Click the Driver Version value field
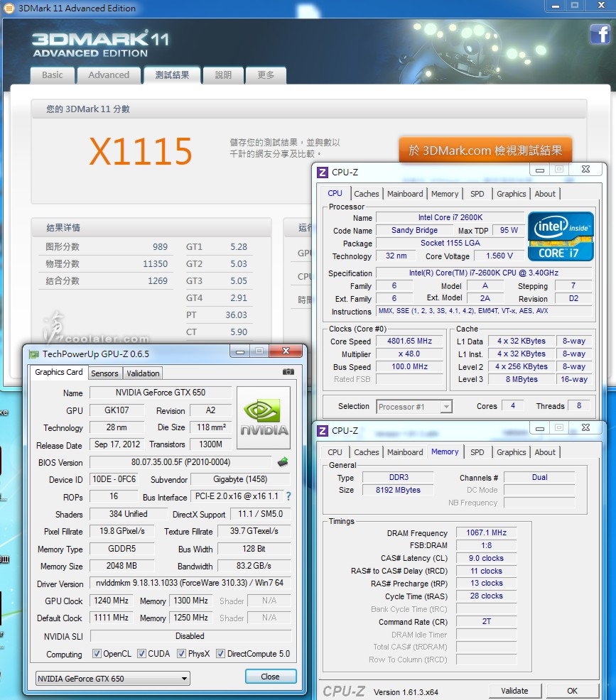Screen dimensions: 616x700 click(x=190, y=583)
